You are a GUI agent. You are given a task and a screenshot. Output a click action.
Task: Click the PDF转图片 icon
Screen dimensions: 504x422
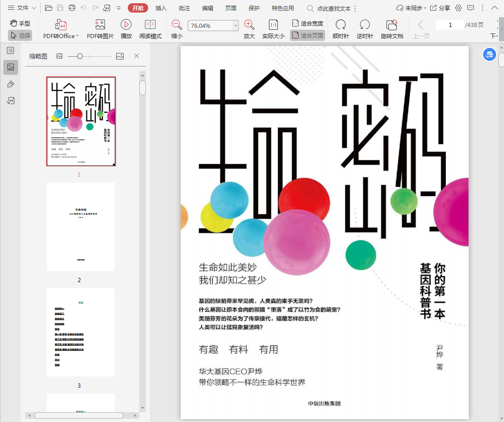(100, 25)
